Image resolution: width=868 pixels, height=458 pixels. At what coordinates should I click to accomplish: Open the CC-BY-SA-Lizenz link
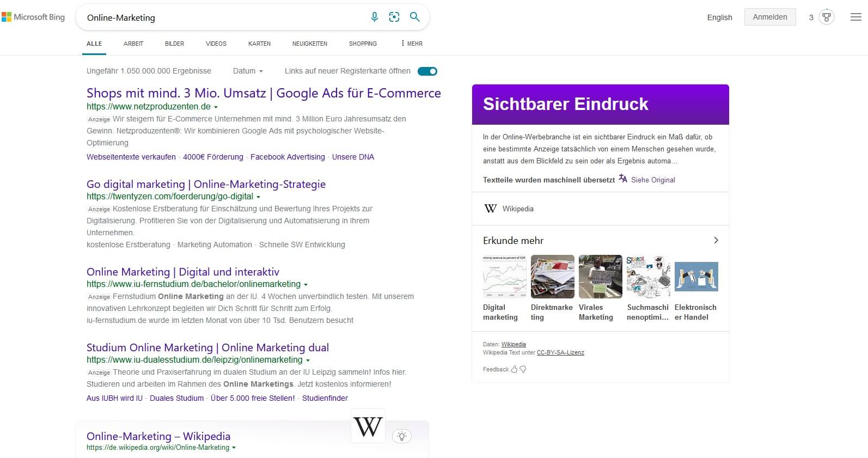560,352
